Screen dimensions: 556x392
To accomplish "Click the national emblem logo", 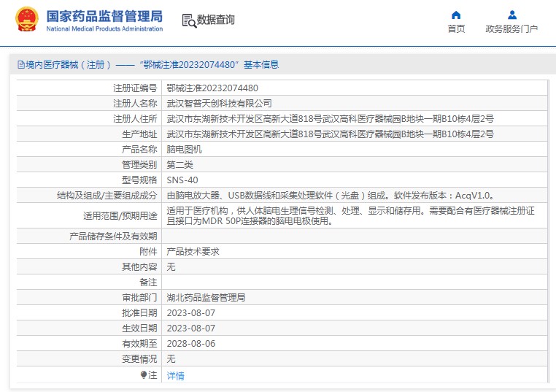I will pos(26,19).
